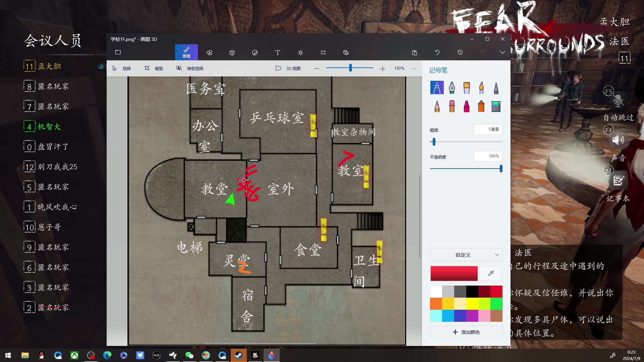
Task: Select player 10 崽子哥 in list
Action: click(x=43, y=227)
